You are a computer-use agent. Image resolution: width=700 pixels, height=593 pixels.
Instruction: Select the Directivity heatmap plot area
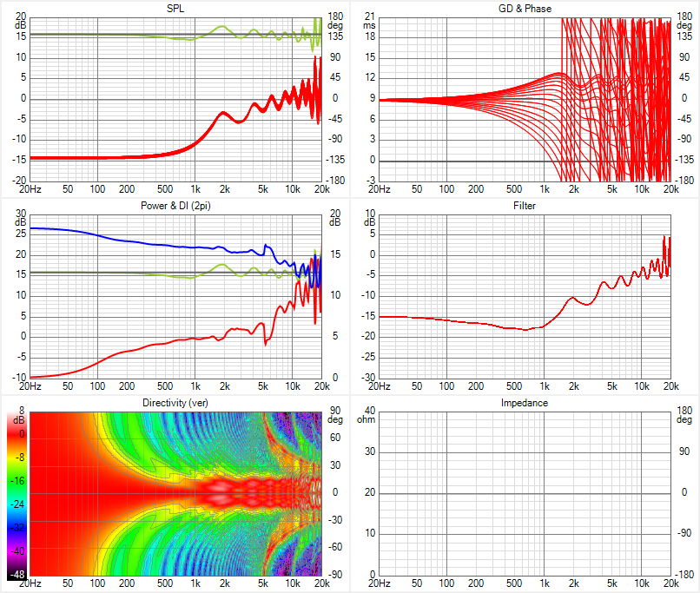click(175, 493)
